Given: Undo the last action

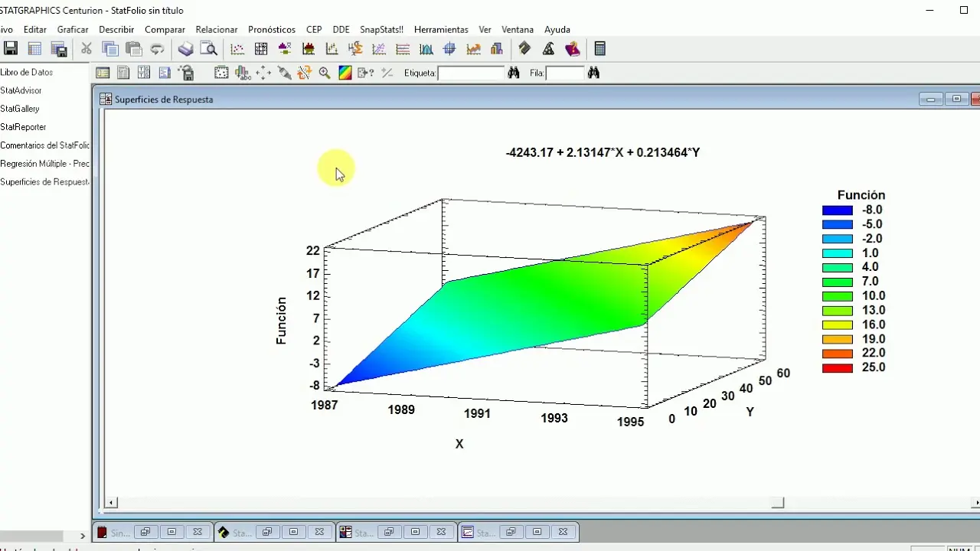Looking at the screenshot, I should [x=158, y=48].
